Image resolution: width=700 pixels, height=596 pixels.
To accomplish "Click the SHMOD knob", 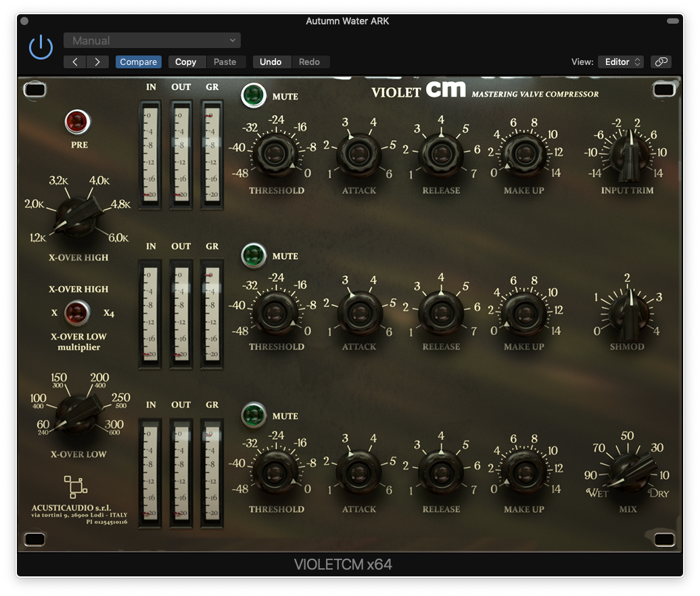I will (629, 315).
